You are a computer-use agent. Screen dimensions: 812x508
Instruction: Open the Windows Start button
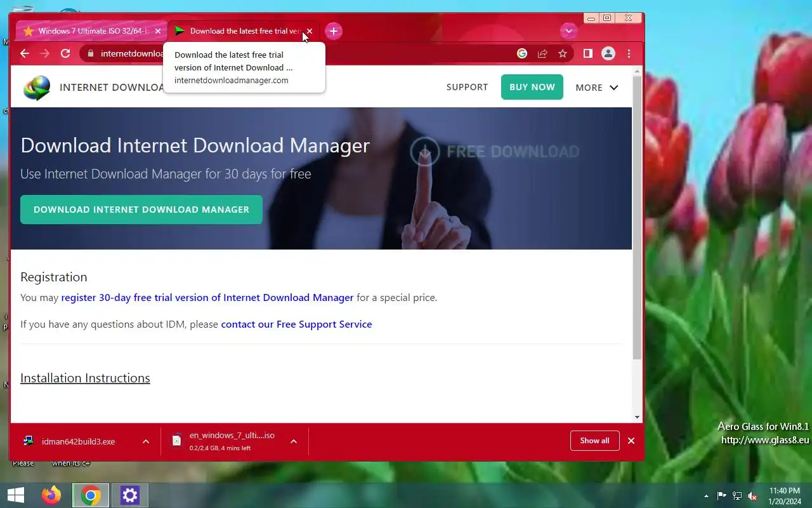(x=16, y=495)
